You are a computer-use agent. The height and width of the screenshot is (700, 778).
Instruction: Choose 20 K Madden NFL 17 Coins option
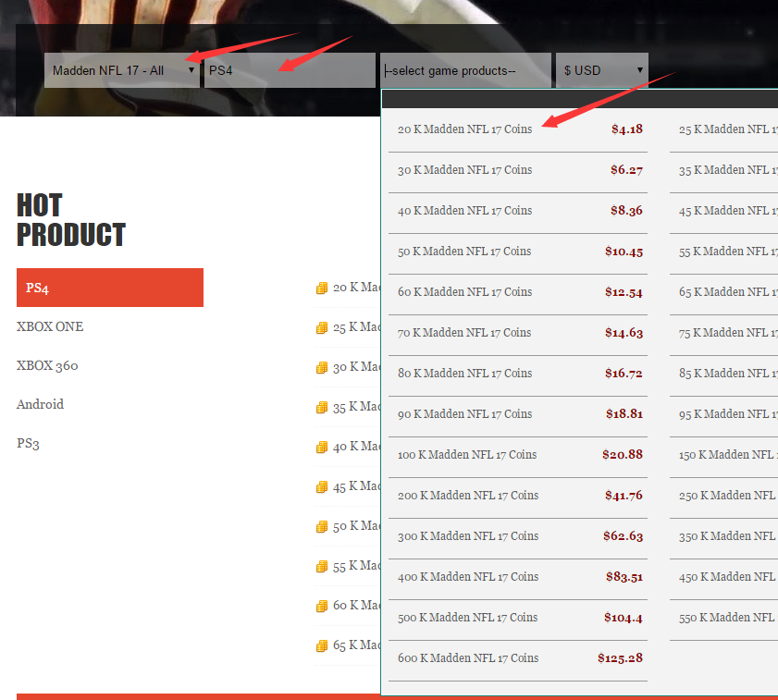517,129
